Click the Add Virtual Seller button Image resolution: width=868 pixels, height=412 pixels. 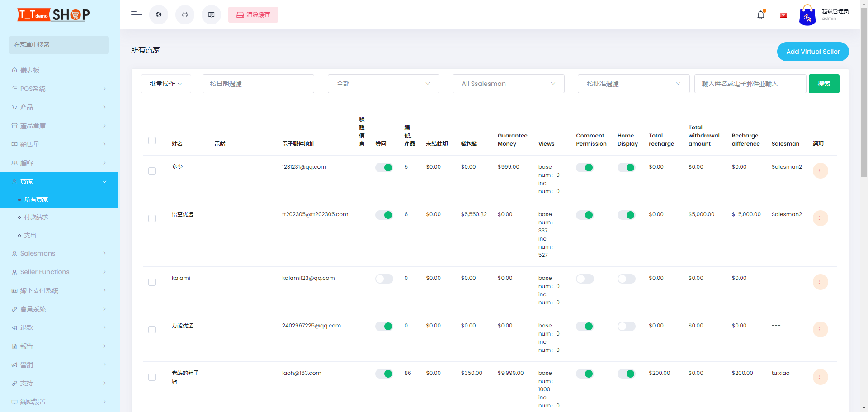(x=812, y=52)
